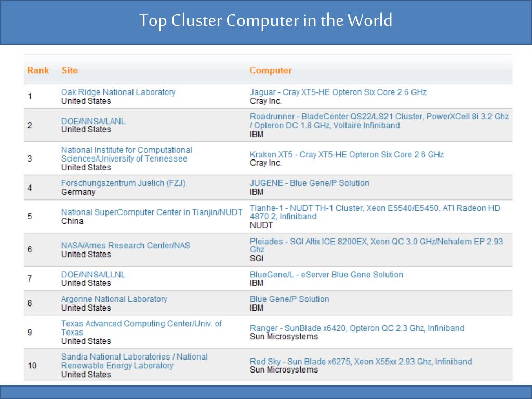Screen dimensions: 532x399
Task: Click rank number 5 cell
Action: (x=30, y=217)
